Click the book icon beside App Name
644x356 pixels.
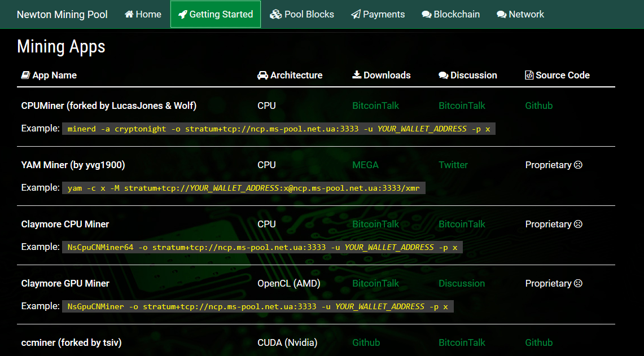tap(25, 75)
